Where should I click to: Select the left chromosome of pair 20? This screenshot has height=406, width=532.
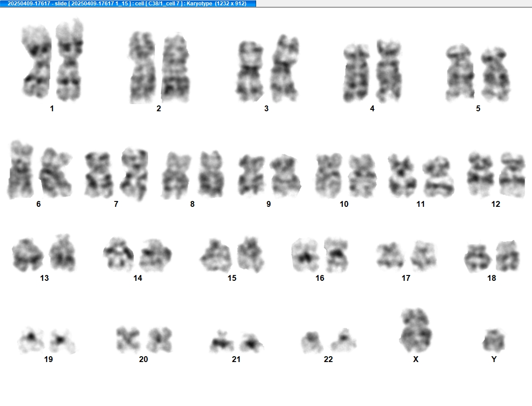pyautogui.click(x=128, y=340)
